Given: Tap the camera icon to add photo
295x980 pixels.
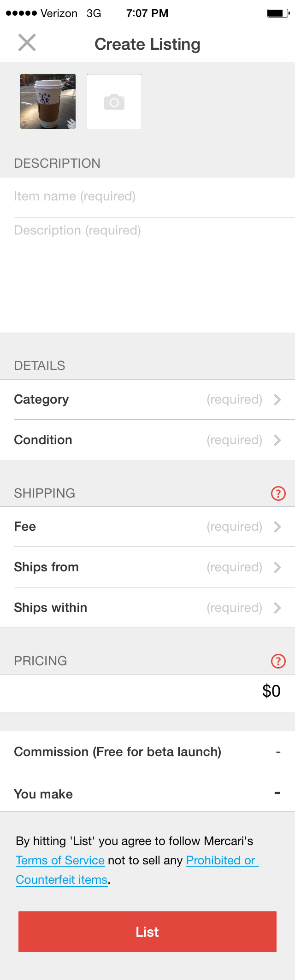Looking at the screenshot, I should point(114,101).
